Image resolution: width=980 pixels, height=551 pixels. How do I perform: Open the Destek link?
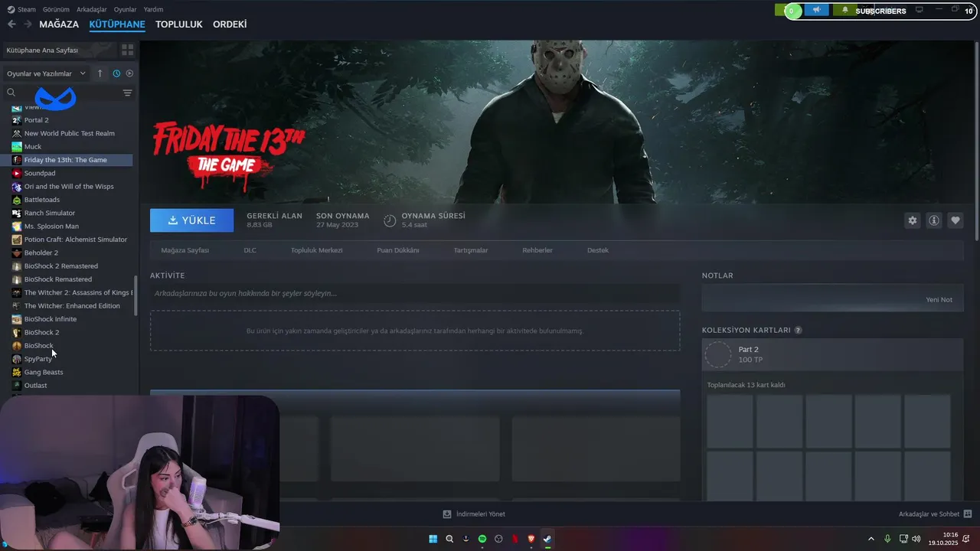point(598,250)
